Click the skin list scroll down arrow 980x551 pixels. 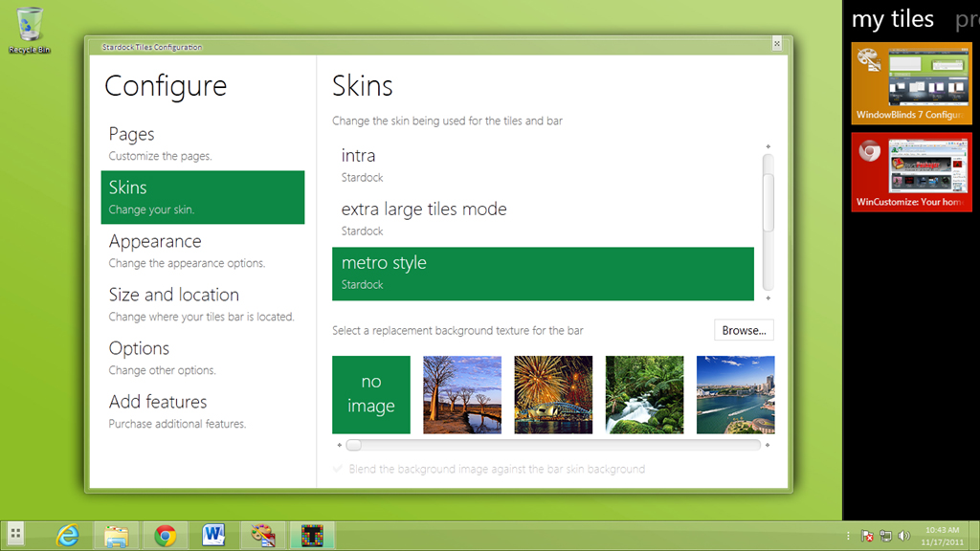coord(768,298)
